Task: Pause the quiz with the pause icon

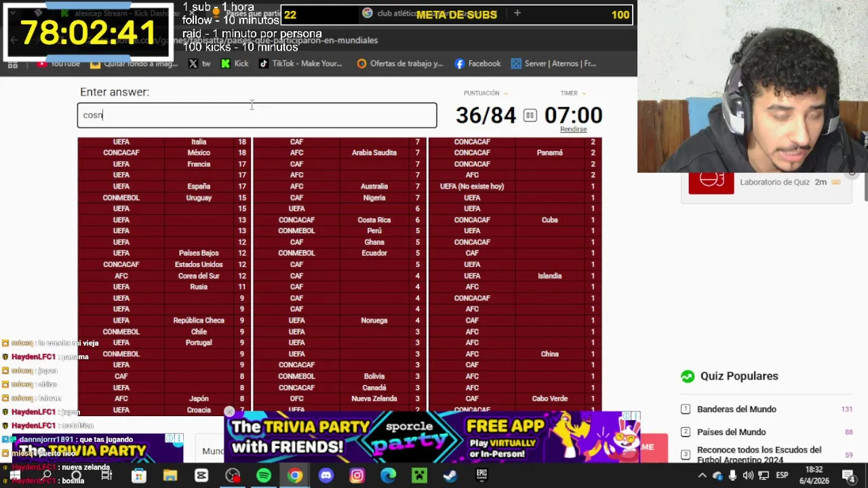Action: [530, 115]
